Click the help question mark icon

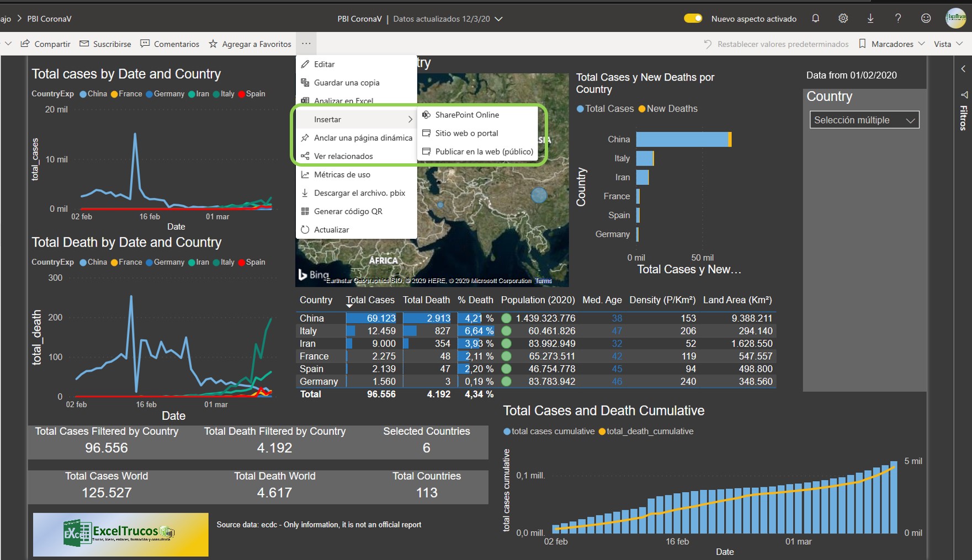[898, 18]
